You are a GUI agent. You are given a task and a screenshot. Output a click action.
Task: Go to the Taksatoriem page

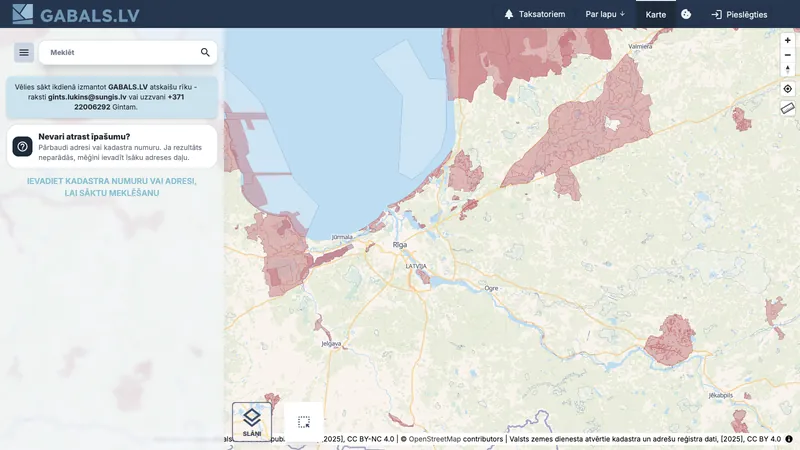click(x=534, y=14)
